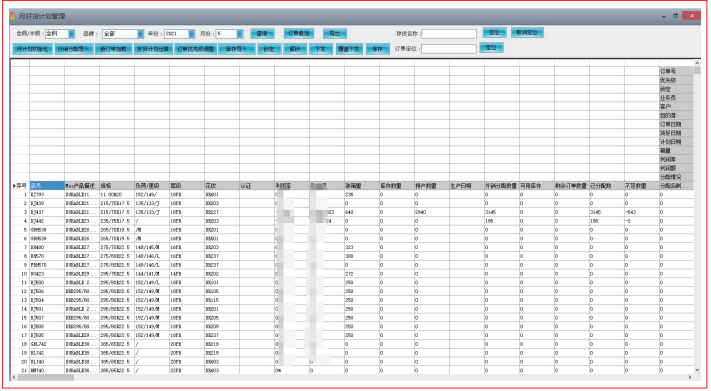711x391 pixels.
Task: Click the horizontal scrollbar thumb at bottom
Action: point(45,377)
